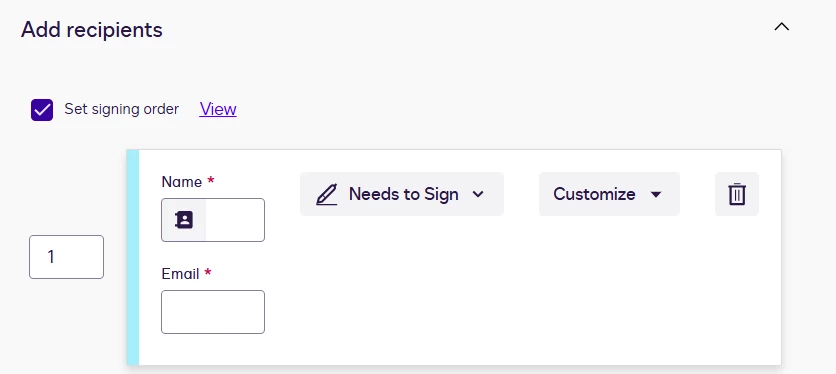Collapse the Add recipients section chevron
Screen dimensions: 836x374
(782, 27)
